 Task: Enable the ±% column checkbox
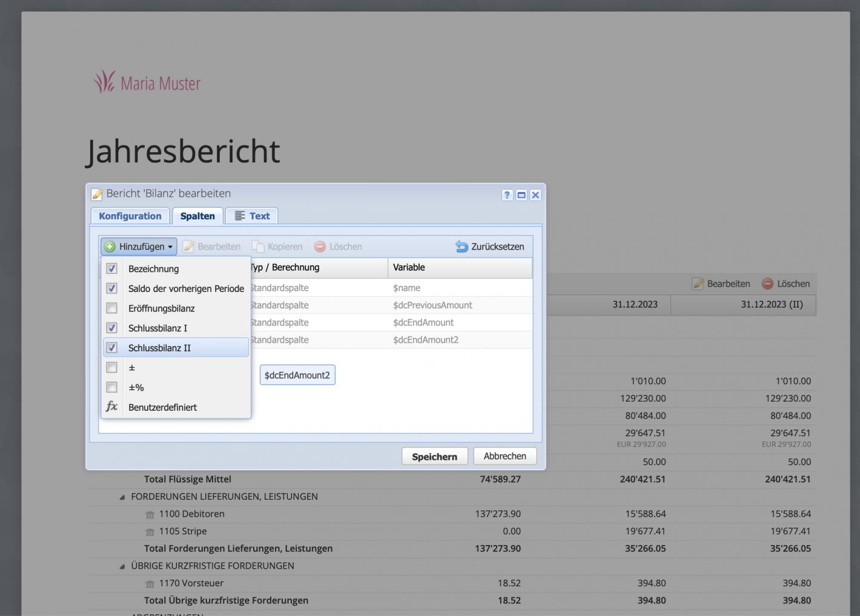click(111, 387)
